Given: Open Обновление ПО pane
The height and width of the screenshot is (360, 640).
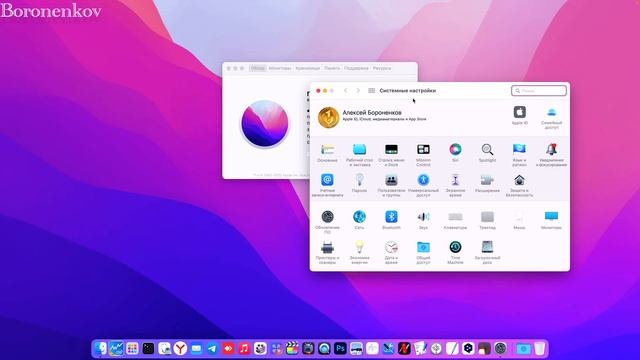Looking at the screenshot, I should coord(327,217).
